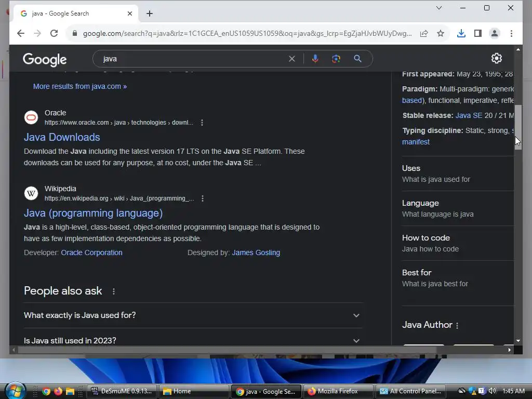The height and width of the screenshot is (399, 532).
Task: Click the vertical scrollbar thumb
Action: pyautogui.click(x=518, y=127)
